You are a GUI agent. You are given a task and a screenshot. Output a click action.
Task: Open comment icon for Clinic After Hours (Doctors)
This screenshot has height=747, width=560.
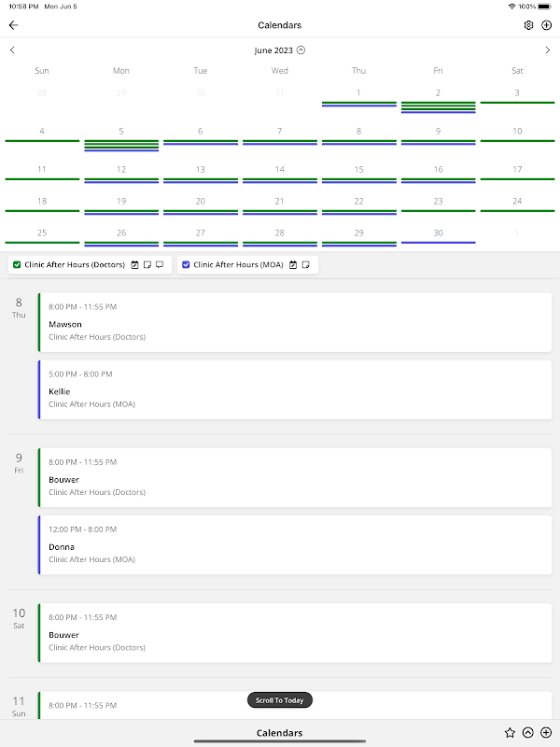click(x=160, y=265)
